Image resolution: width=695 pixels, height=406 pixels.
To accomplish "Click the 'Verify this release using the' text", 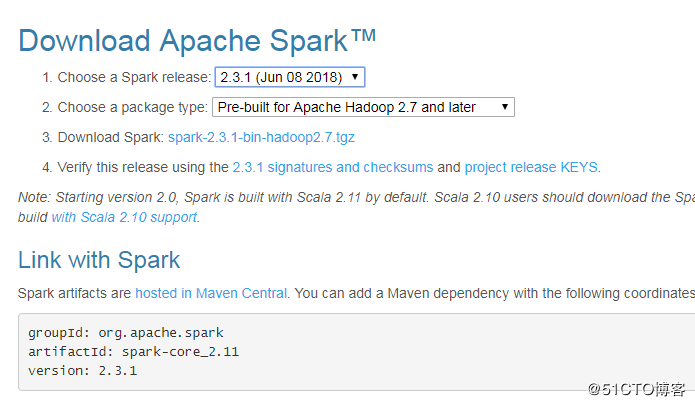I will coord(143,167).
